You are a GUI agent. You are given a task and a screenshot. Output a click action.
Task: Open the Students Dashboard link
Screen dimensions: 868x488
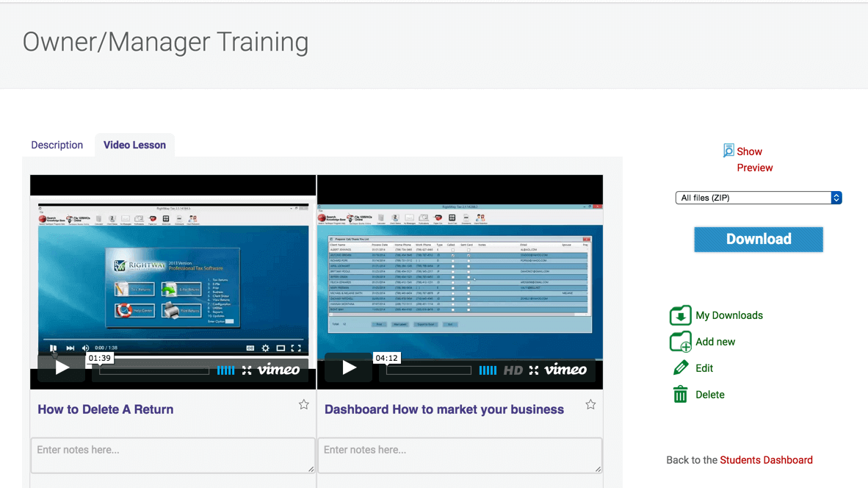point(766,460)
